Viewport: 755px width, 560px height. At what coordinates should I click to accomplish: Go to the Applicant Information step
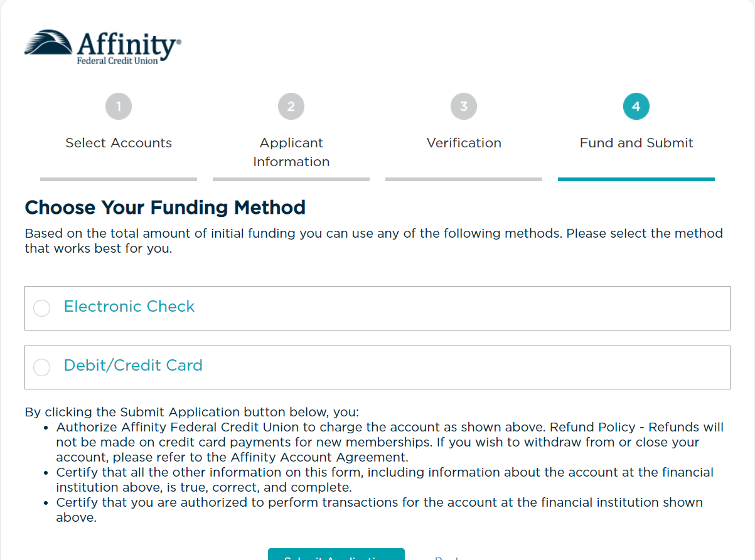(291, 152)
